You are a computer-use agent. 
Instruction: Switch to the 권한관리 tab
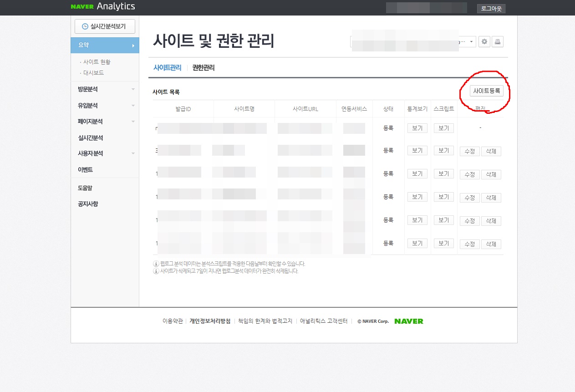pos(204,67)
